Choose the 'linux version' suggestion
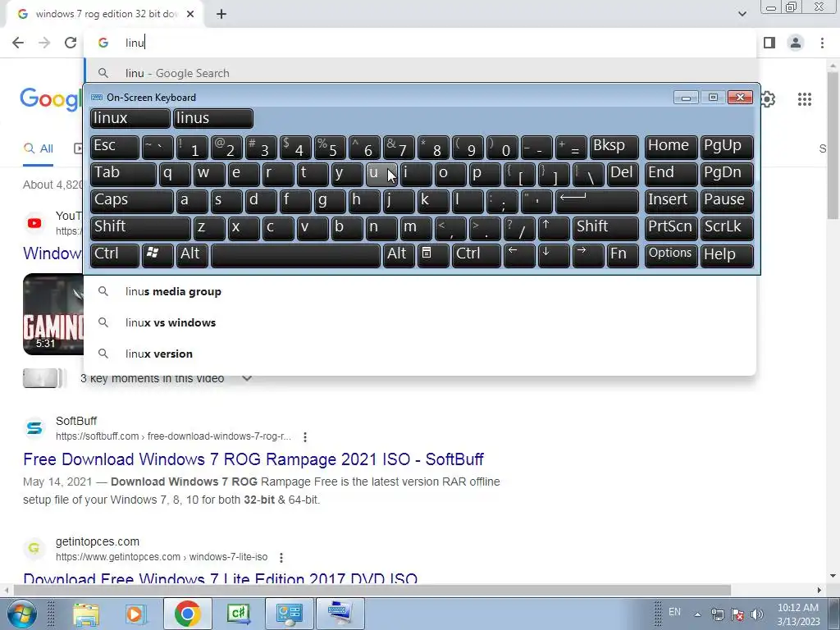Image resolution: width=840 pixels, height=630 pixels. point(420,354)
